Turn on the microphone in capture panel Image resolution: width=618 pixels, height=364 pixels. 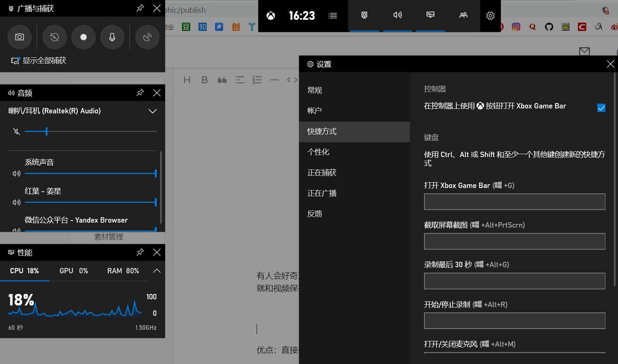pos(112,37)
